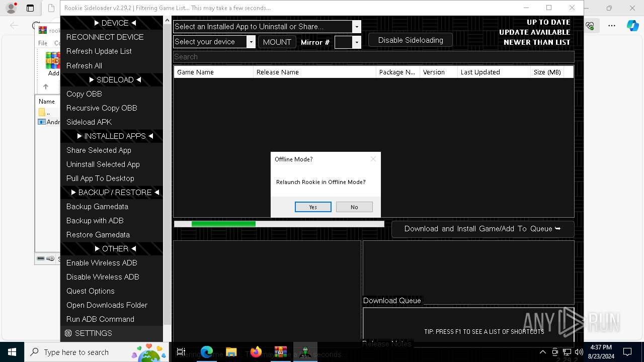Viewport: 644px width, 362px height.
Task: Click Rookie Sideloader taskbar icon
Action: coord(305,352)
